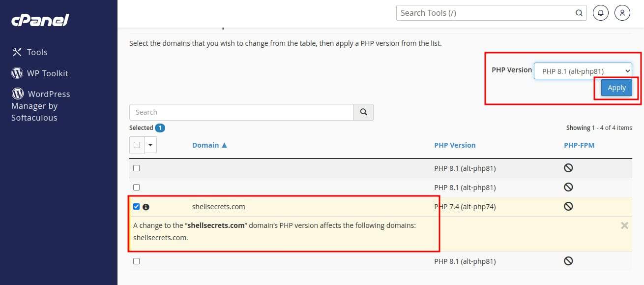644x285 pixels.
Task: Open the PHP Version dropdown
Action: [583, 71]
